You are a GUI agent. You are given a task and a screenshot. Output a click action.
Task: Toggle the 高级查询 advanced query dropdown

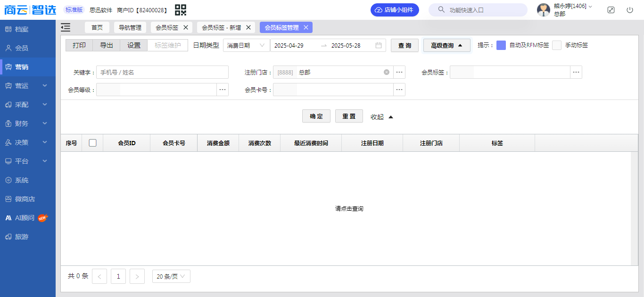[x=446, y=45]
